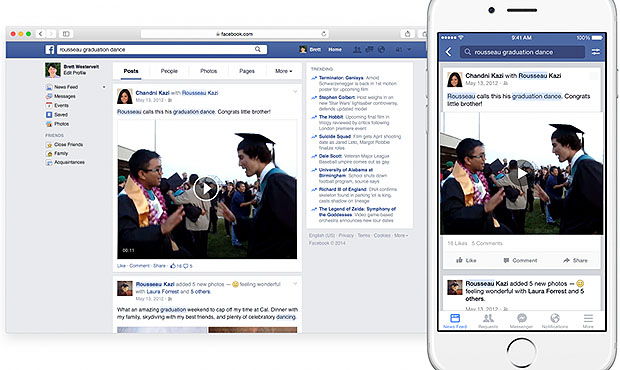Image resolution: width=620 pixels, height=370 pixels.
Task: Click Like link under desktop video post
Action: 121,266
